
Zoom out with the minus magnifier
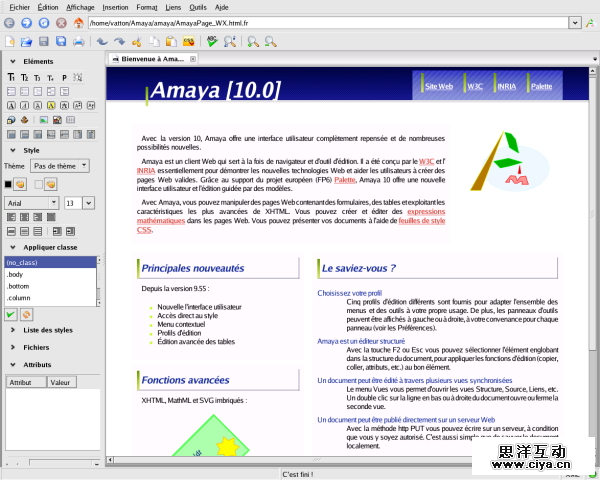click(271, 41)
